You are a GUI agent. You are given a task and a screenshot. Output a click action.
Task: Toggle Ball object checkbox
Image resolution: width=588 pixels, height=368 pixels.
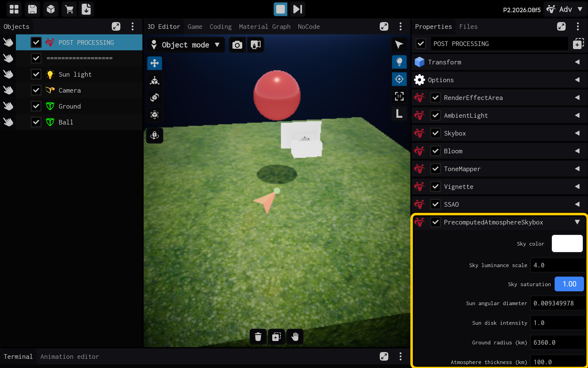[x=36, y=122]
